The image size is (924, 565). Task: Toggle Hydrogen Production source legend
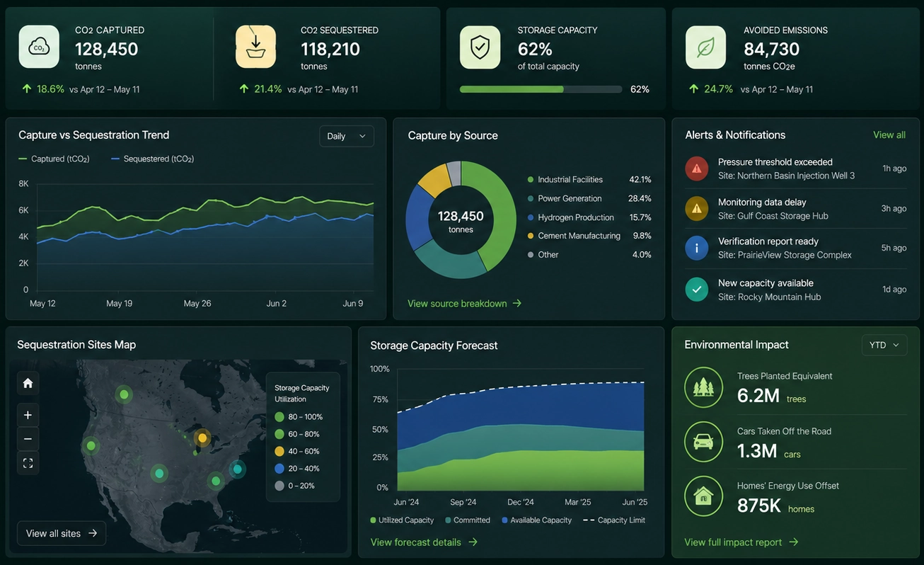click(x=589, y=217)
